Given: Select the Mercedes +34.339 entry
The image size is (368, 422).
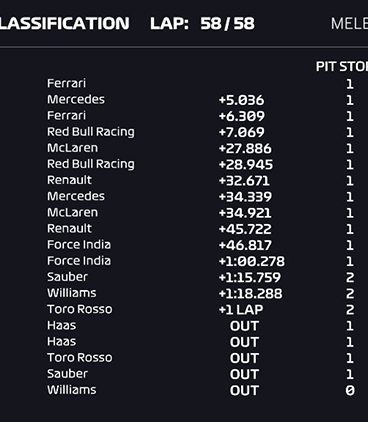Looking at the screenshot, I should coord(200,196).
